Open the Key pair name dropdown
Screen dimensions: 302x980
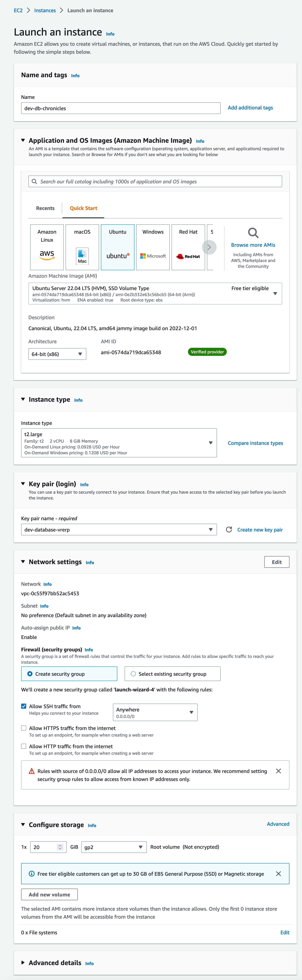coord(119,530)
